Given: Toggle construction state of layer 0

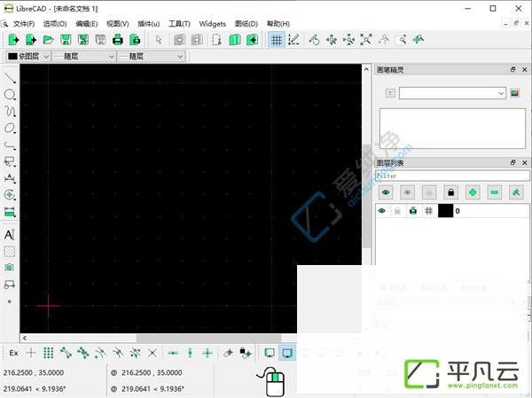Looking at the screenshot, I should tap(428, 211).
